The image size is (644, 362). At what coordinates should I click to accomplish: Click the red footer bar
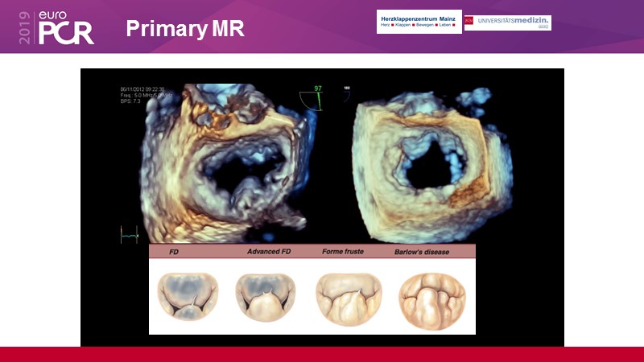point(322,354)
